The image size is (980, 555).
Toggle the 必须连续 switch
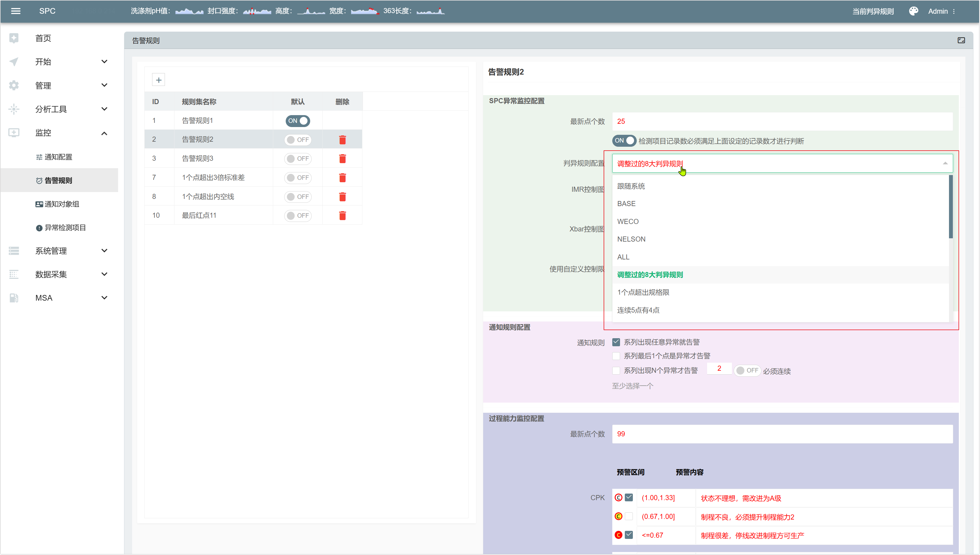(747, 370)
